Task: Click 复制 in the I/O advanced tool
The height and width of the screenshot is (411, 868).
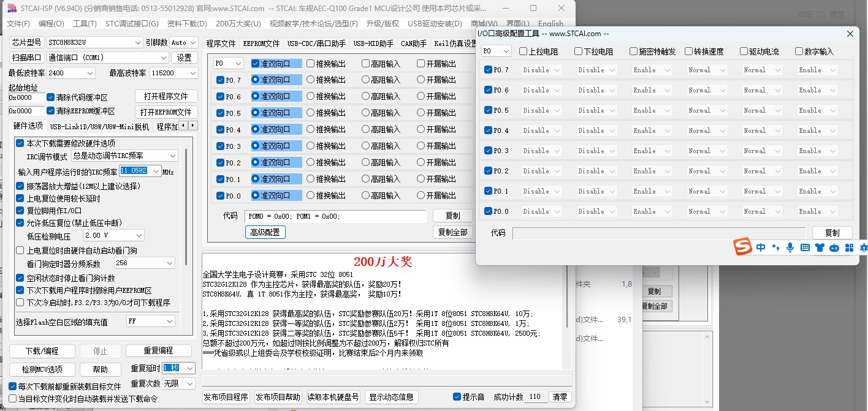Action: [832, 233]
